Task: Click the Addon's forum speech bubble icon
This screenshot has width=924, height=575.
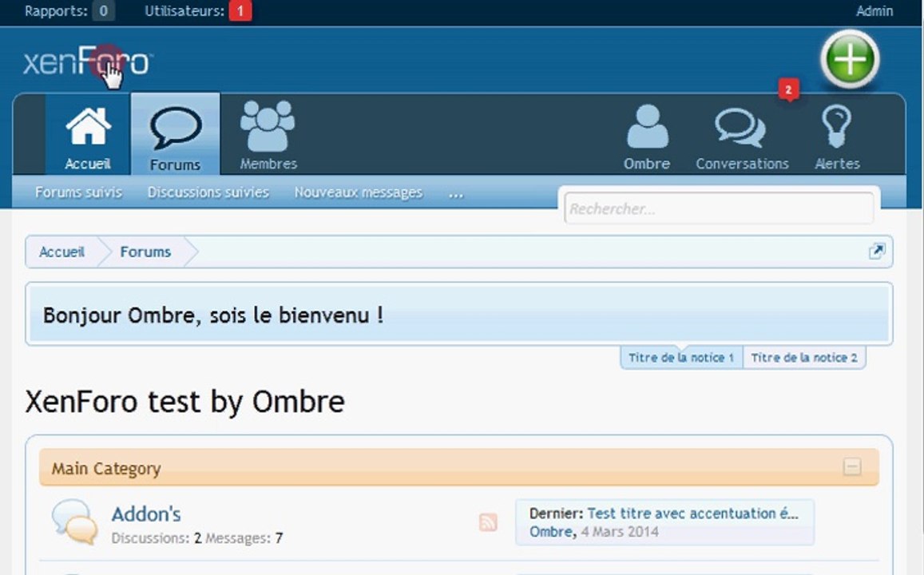Action: point(74,521)
